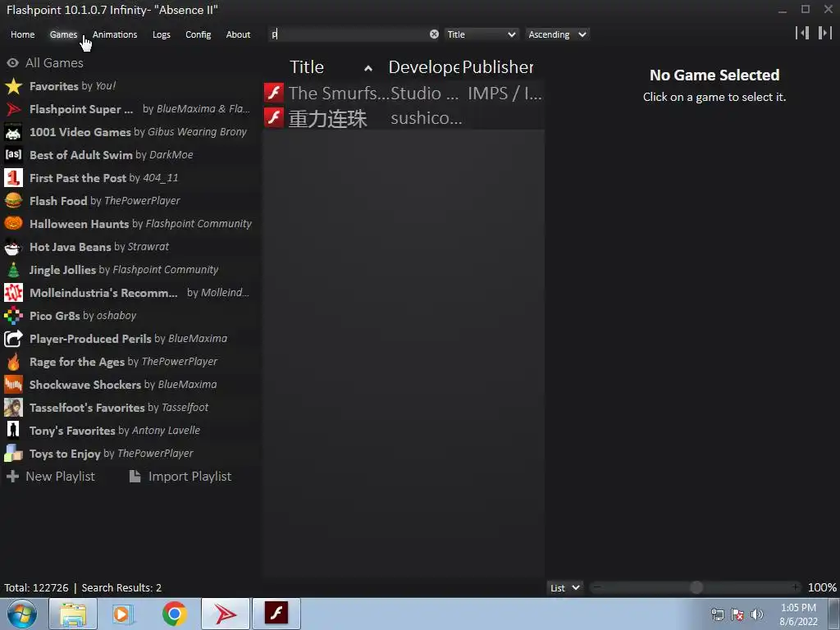Select the Flashpoint Super playlist arrow icon
The width and height of the screenshot is (840, 630).
pos(13,109)
